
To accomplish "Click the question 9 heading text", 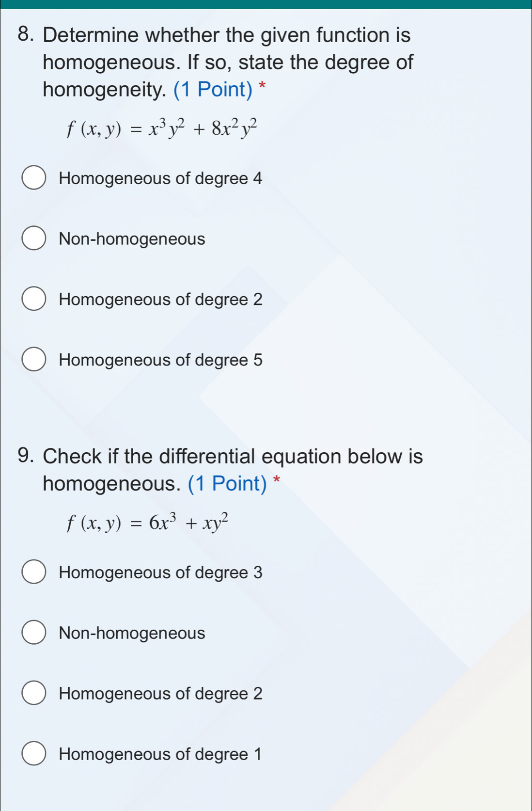I will pos(233,469).
